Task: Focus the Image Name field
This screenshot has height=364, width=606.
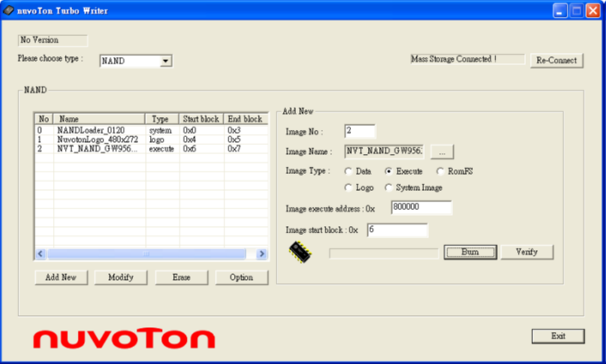Action: point(384,152)
